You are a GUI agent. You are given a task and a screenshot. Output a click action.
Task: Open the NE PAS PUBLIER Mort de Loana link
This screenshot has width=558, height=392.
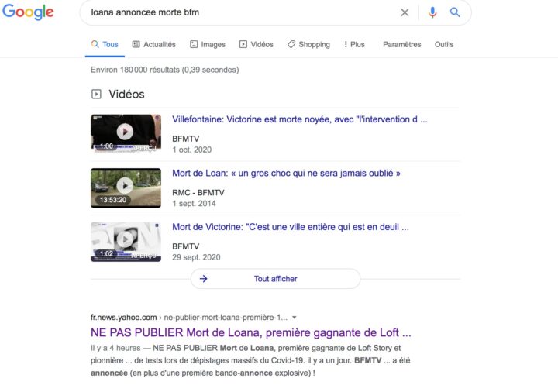[251, 332]
